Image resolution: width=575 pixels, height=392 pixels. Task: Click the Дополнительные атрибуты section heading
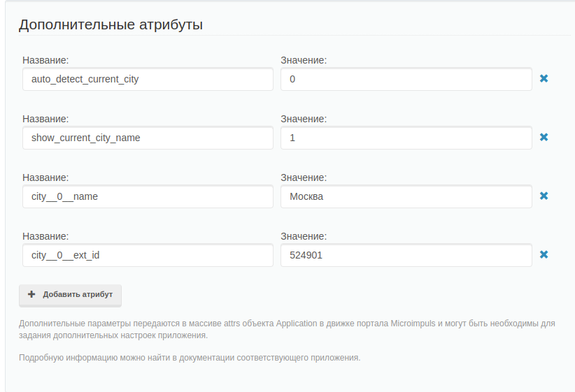point(111,24)
